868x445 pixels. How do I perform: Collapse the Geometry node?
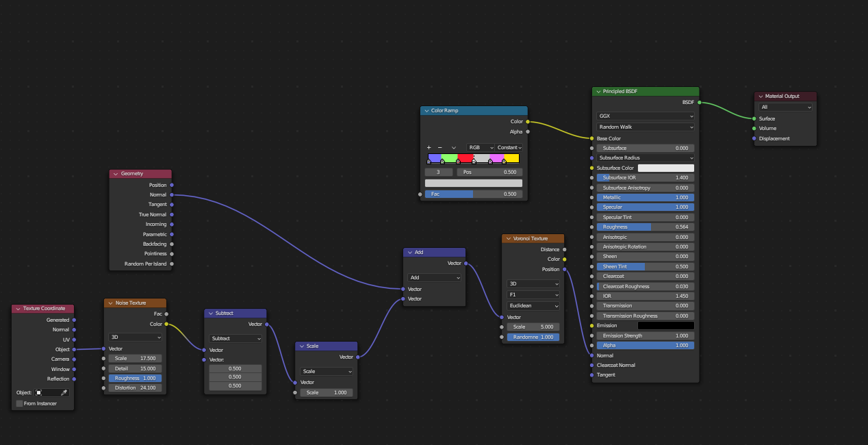(x=116, y=174)
